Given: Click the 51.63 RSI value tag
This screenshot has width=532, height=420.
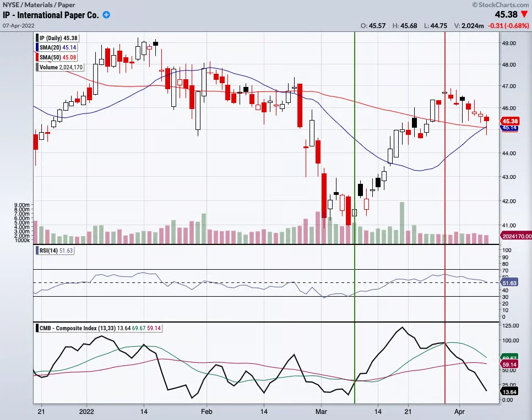Looking at the screenshot, I should coord(509,283).
